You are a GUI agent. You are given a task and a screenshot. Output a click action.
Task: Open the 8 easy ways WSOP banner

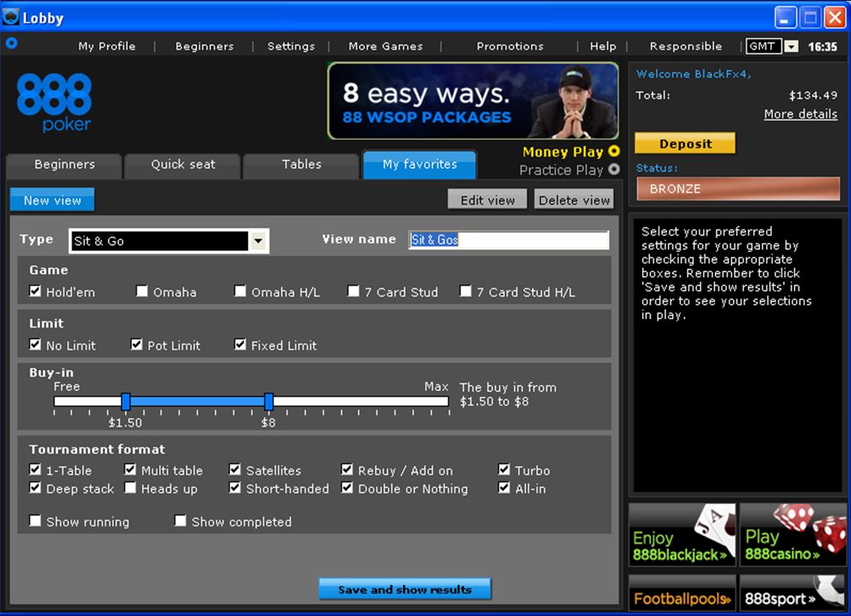click(x=473, y=101)
